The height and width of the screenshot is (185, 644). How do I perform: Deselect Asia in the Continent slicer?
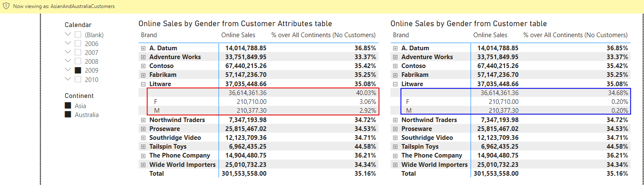68,106
